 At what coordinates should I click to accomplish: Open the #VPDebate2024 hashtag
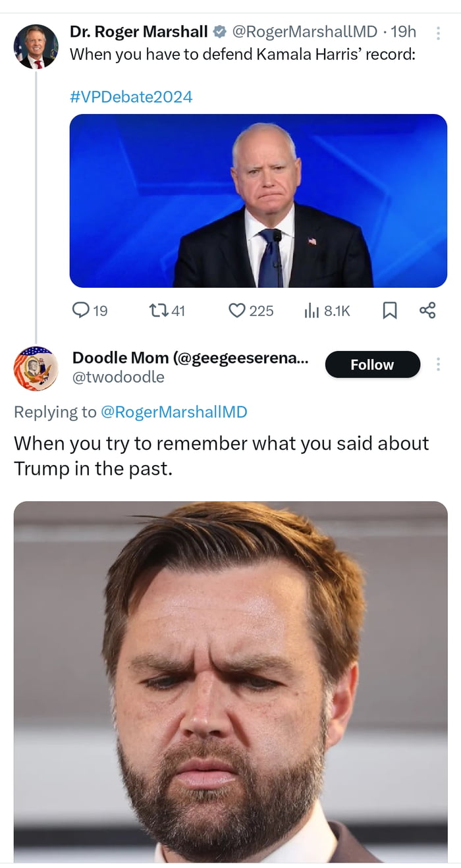(131, 97)
